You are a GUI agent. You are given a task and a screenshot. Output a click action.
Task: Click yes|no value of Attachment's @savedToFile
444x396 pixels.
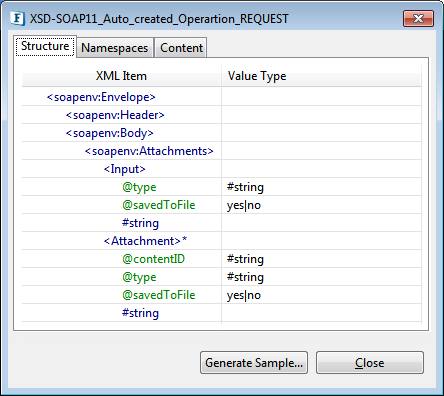click(244, 295)
